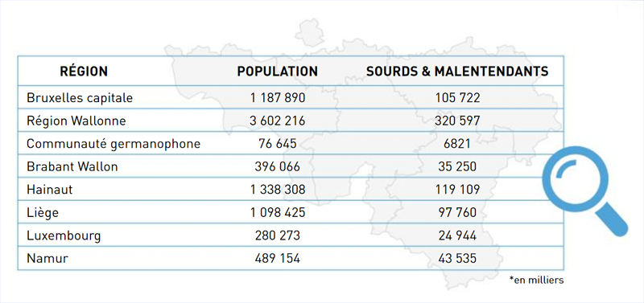Select population value 1 187 890

coord(278,98)
